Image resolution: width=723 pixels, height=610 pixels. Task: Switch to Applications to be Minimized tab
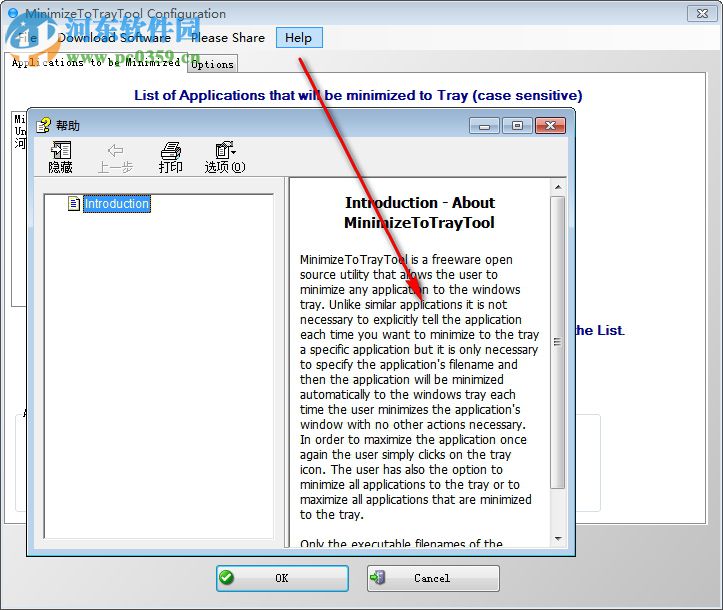pyautogui.click(x=96, y=62)
